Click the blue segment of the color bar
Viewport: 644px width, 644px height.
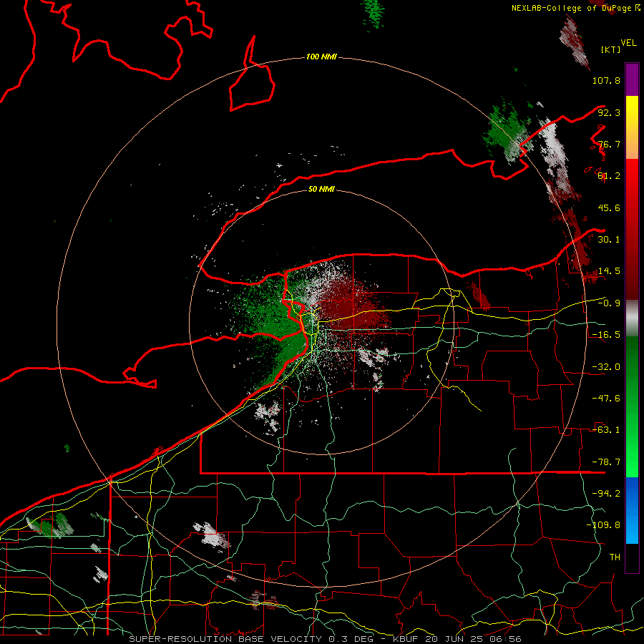632,510
